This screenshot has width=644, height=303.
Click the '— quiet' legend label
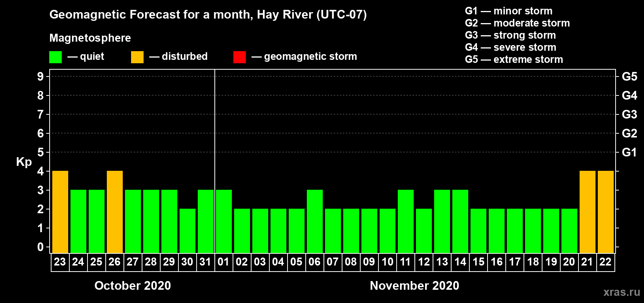(86, 57)
